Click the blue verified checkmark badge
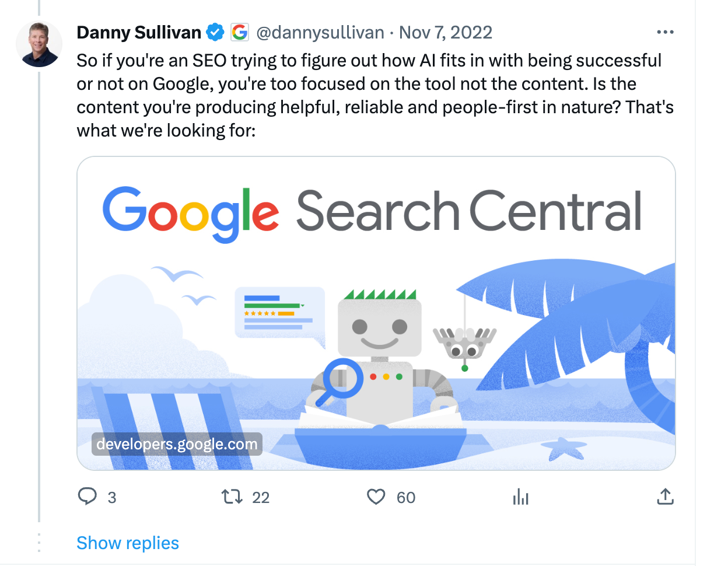728x566 pixels. [216, 32]
